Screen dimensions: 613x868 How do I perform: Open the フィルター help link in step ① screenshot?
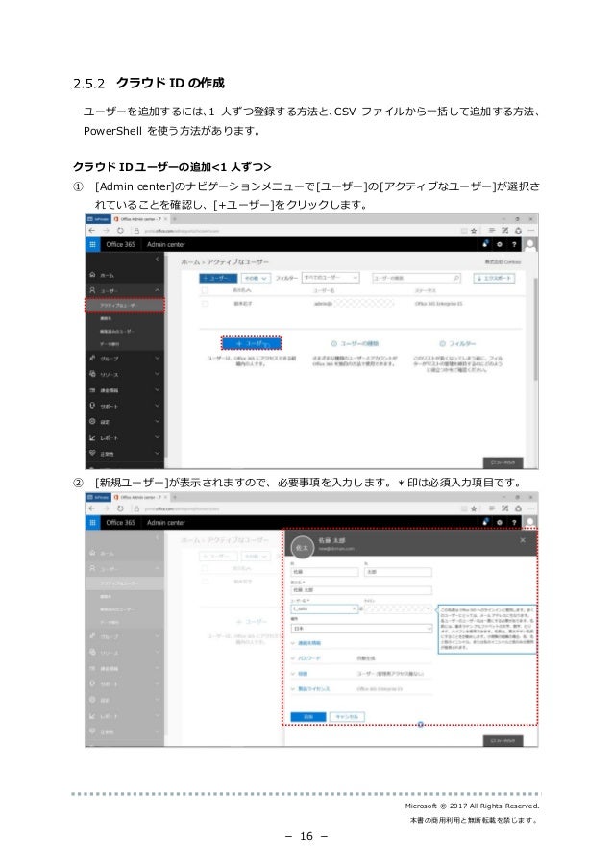(x=457, y=343)
